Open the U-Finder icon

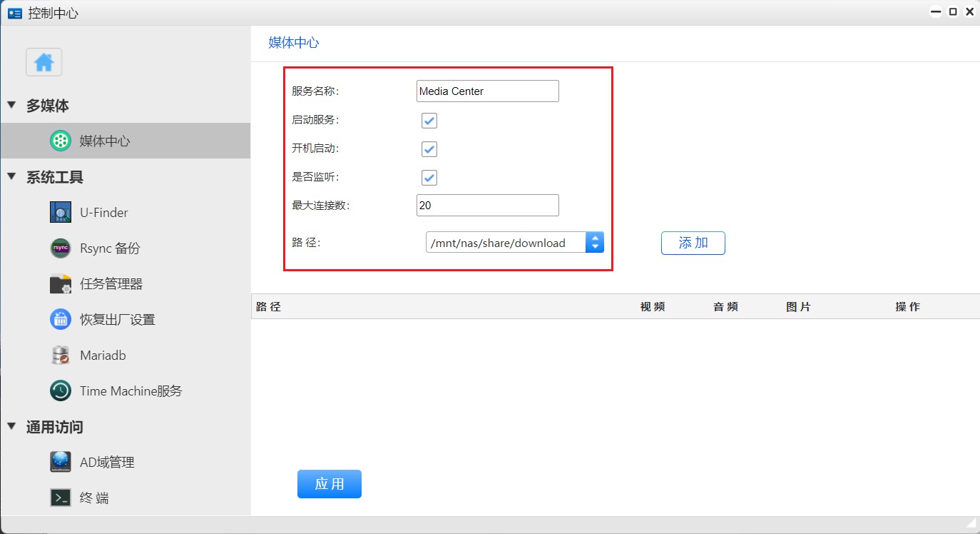coord(61,212)
